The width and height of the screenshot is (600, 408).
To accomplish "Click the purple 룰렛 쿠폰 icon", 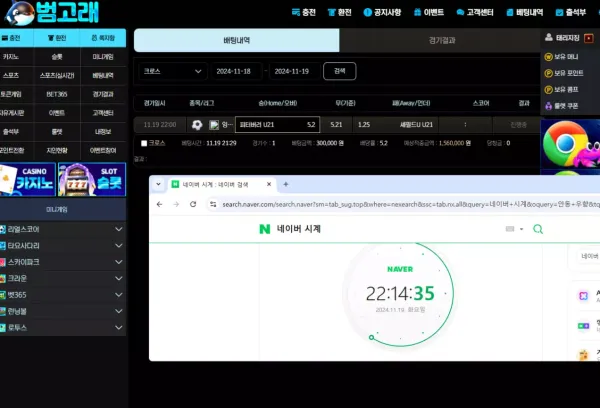I will 548,105.
